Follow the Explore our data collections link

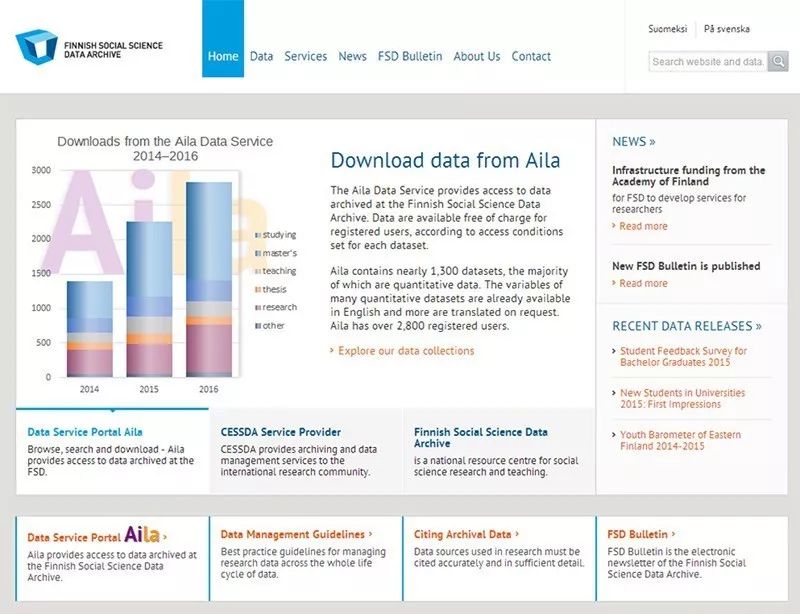(x=406, y=351)
